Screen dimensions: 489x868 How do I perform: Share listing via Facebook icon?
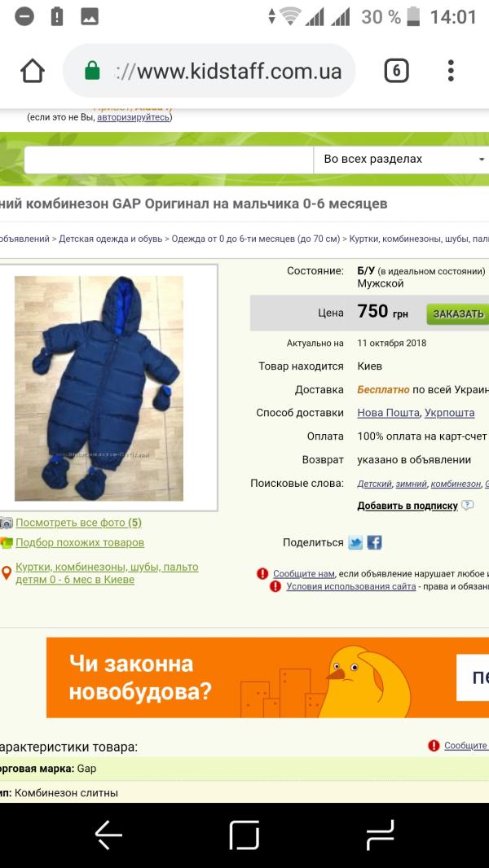(374, 542)
